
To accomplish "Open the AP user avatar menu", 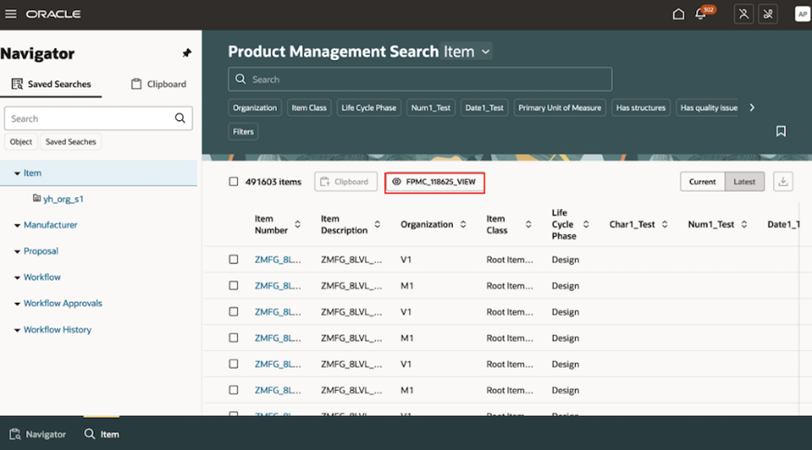I will (x=802, y=14).
